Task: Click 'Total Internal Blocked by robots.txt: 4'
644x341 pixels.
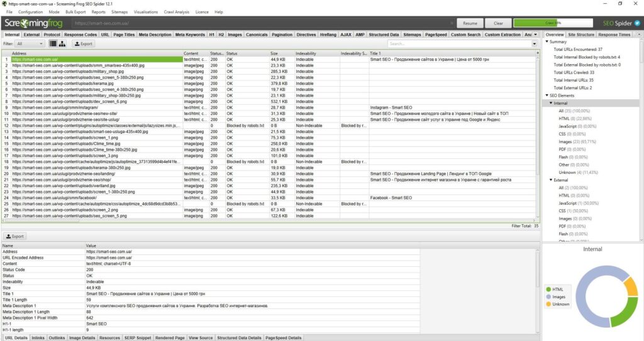Action: tap(587, 57)
